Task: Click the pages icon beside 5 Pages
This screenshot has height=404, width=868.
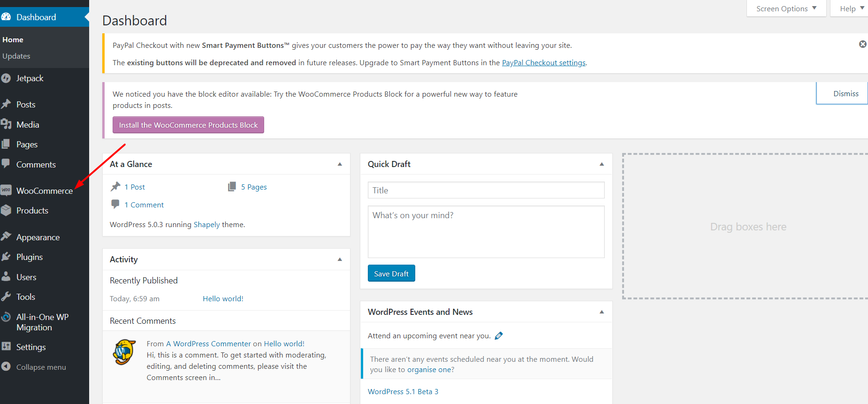Action: 232,187
